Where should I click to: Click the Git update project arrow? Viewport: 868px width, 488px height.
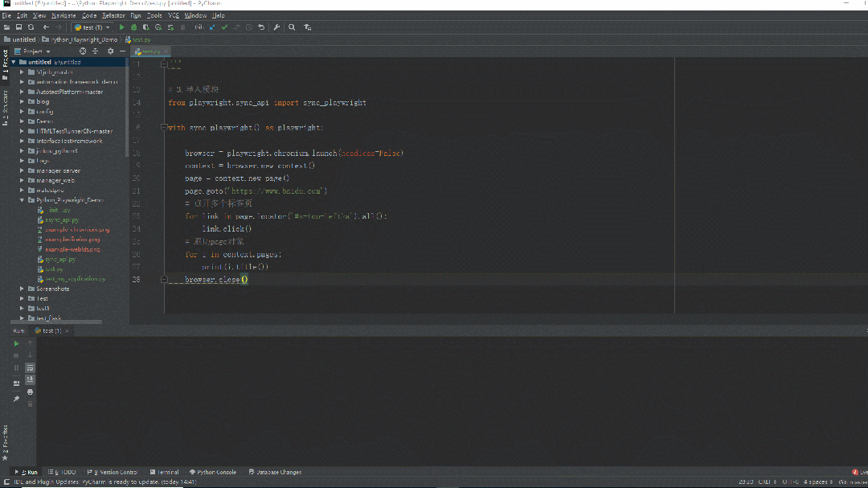[212, 27]
